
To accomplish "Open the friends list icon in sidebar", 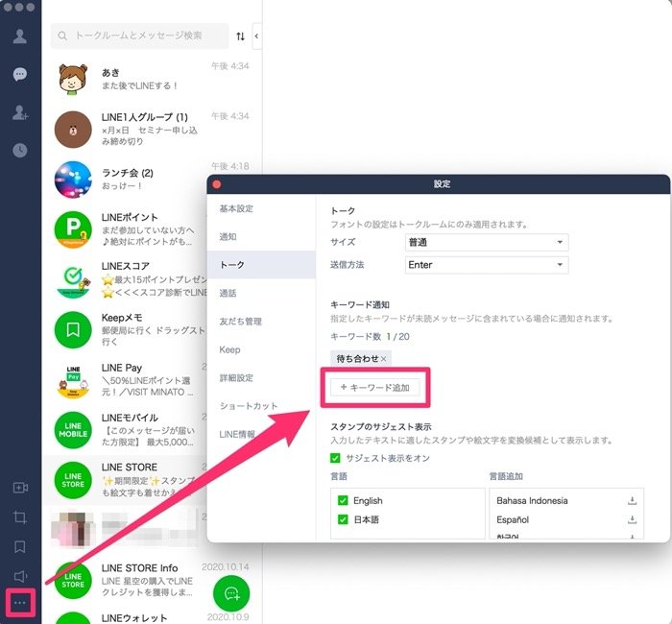I will point(20,36).
